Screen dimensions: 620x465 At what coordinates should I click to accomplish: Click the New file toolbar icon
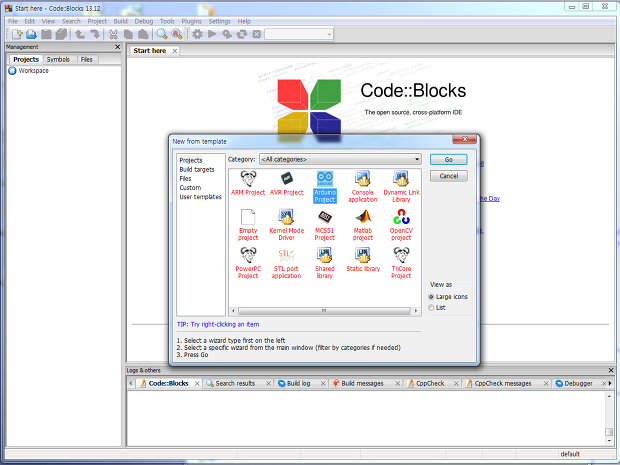pos(17,34)
